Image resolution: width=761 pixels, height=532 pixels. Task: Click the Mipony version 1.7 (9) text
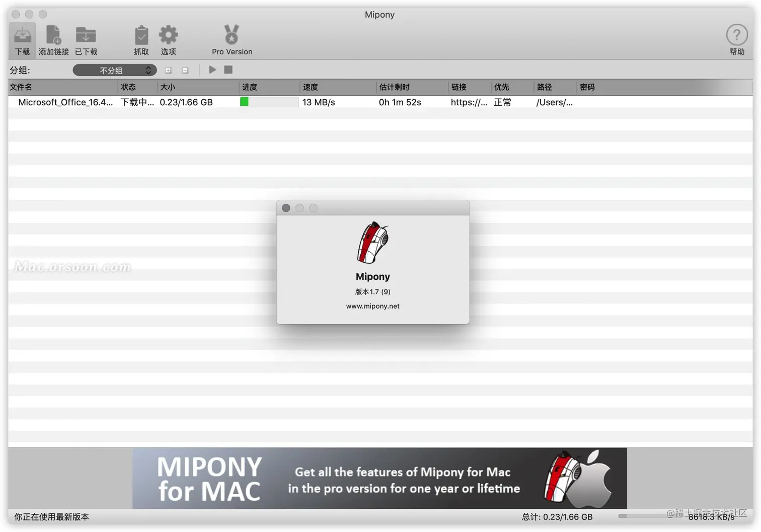tap(373, 292)
